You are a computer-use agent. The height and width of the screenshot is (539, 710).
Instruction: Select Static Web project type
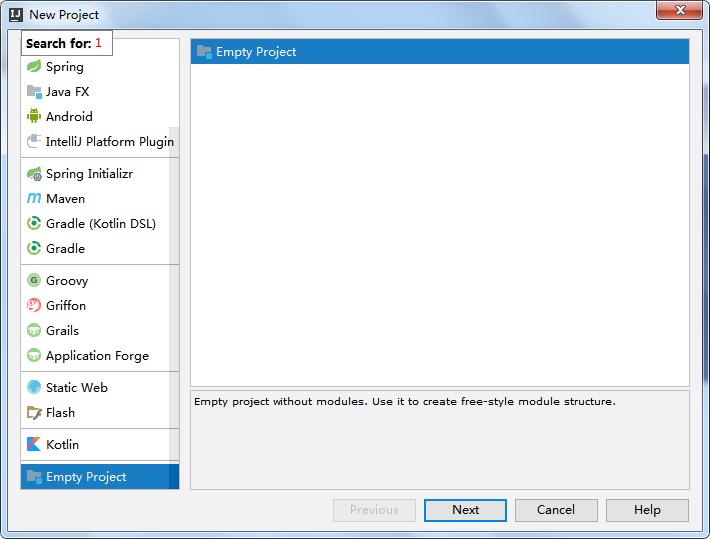100,387
